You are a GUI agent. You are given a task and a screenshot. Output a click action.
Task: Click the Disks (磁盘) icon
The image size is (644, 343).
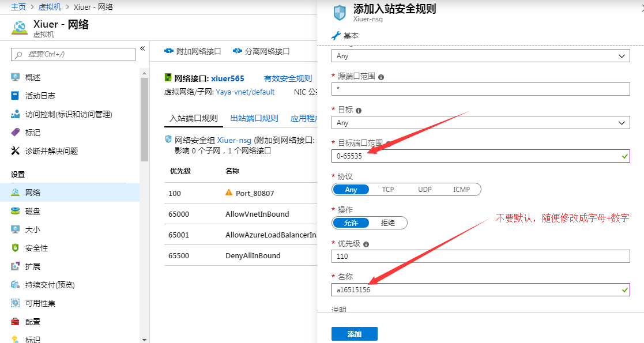[x=15, y=211]
